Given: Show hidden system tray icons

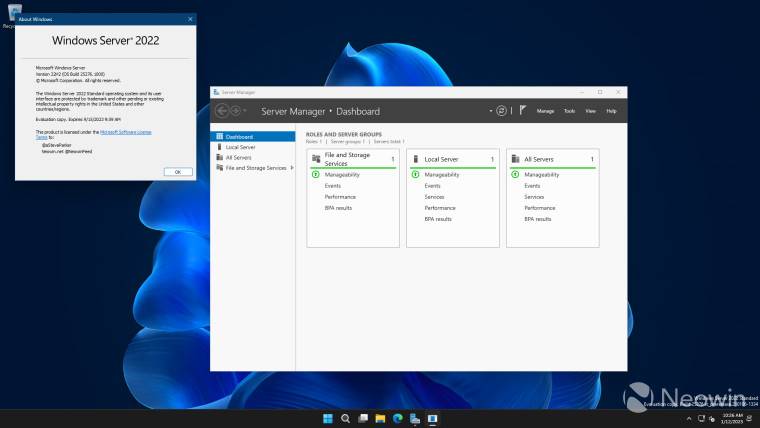Looking at the screenshot, I should (689, 419).
